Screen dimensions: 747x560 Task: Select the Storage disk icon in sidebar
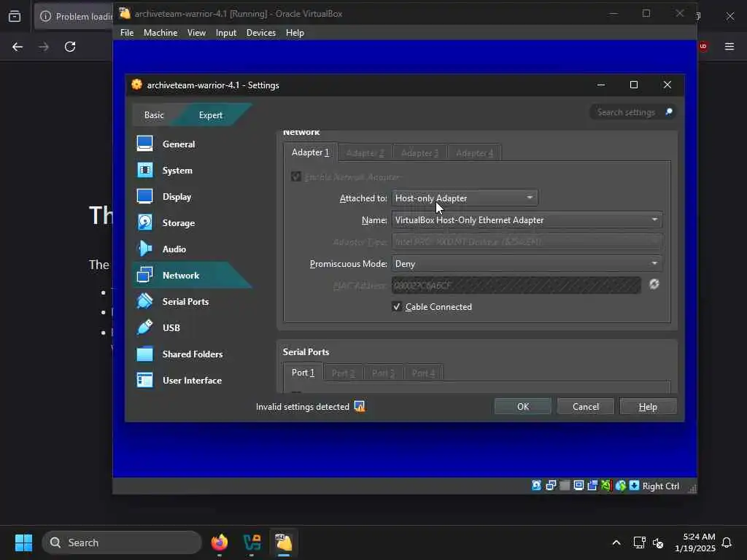point(145,222)
